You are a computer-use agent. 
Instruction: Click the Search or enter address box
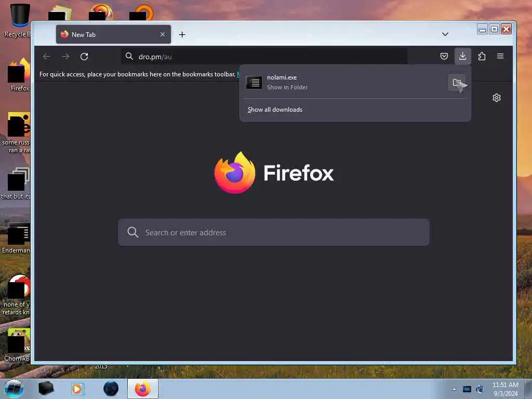[274, 232]
